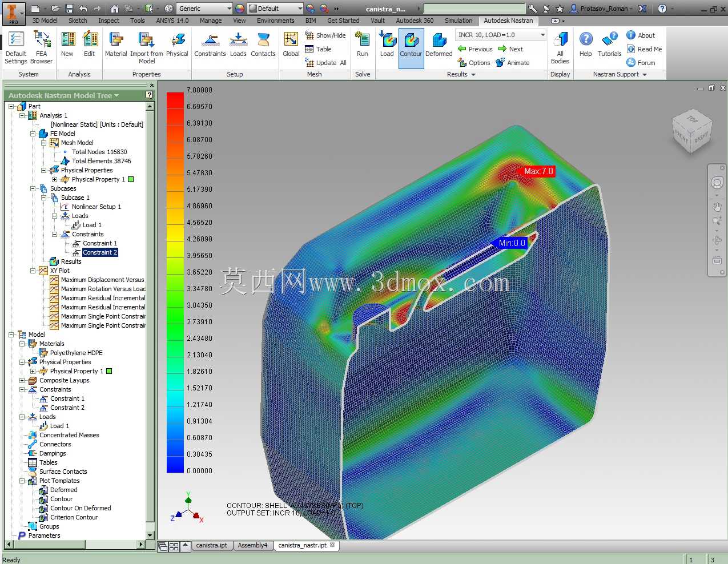Open the Contacts tool
This screenshot has width=728, height=564.
263,44
